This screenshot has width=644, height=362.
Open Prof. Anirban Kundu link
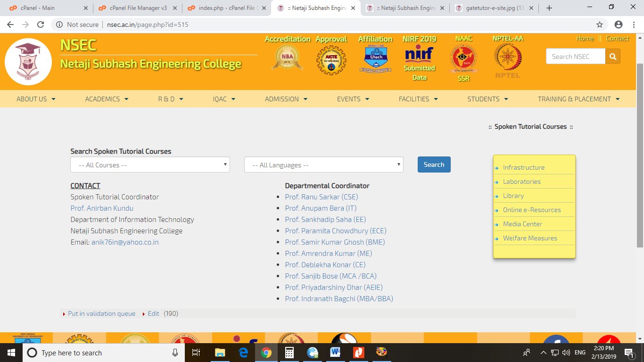102,208
